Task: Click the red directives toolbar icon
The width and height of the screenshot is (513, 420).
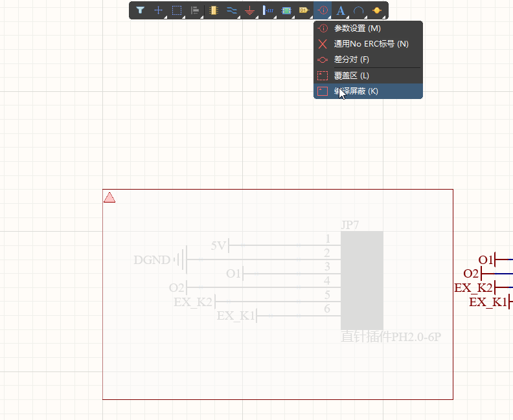Action: coord(323,10)
